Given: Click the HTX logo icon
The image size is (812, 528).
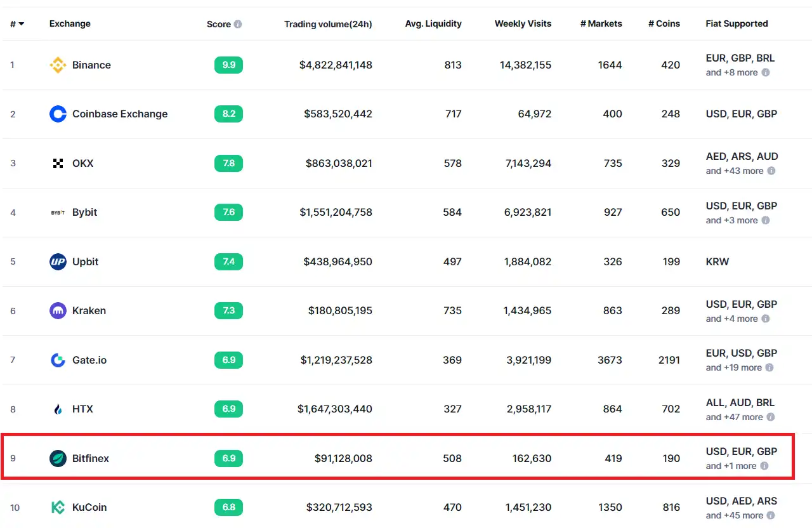Looking at the screenshot, I should 58,409.
